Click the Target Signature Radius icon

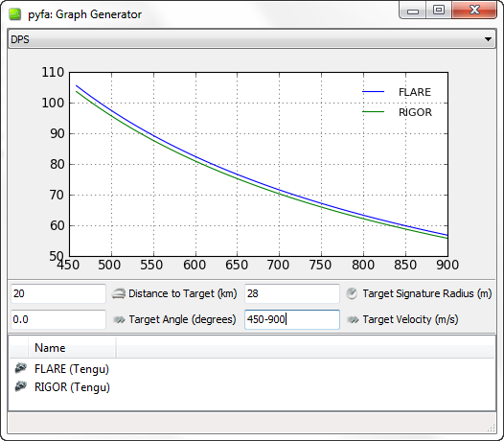coord(352,293)
